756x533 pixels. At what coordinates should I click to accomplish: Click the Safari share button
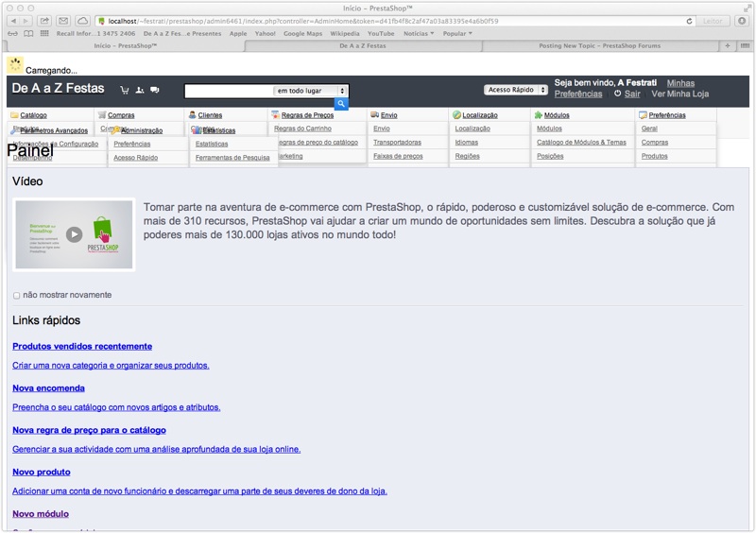pyautogui.click(x=44, y=21)
